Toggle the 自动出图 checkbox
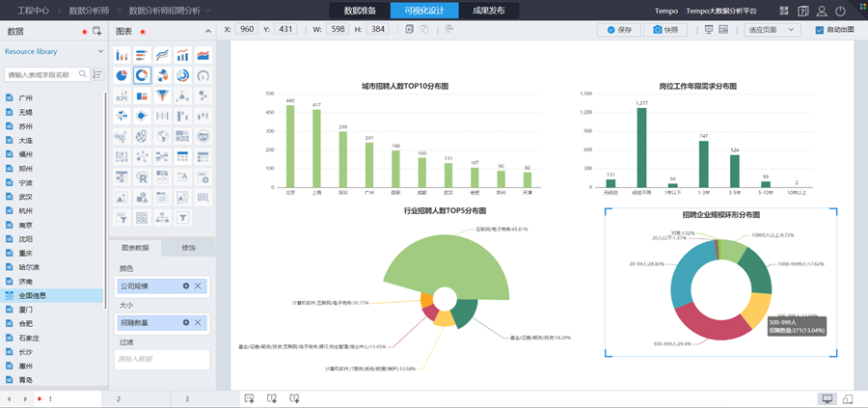The image size is (868, 408). (x=820, y=30)
